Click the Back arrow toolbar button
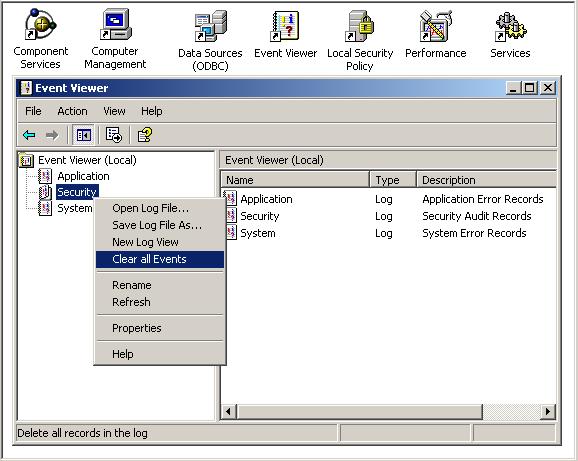 (x=29, y=135)
